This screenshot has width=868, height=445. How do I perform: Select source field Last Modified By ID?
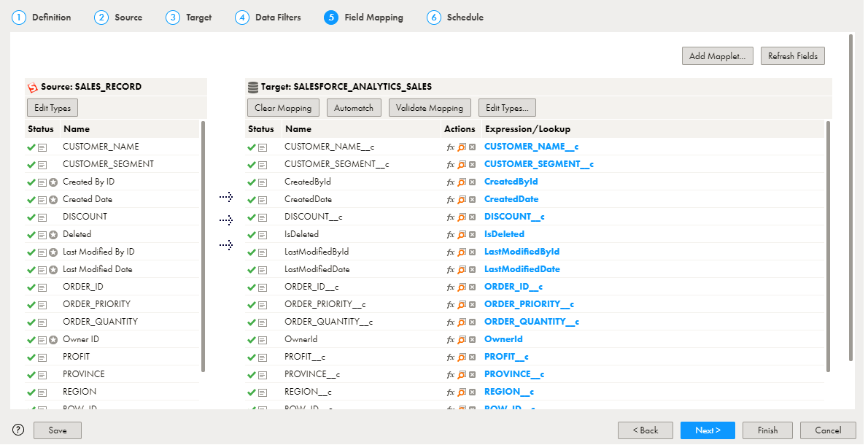98,252
